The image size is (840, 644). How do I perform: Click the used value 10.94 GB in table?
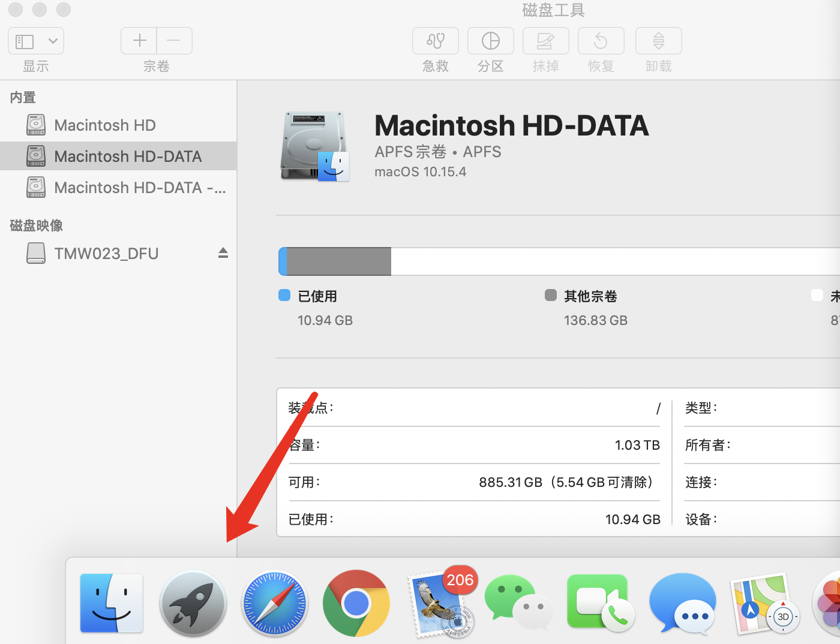click(632, 519)
